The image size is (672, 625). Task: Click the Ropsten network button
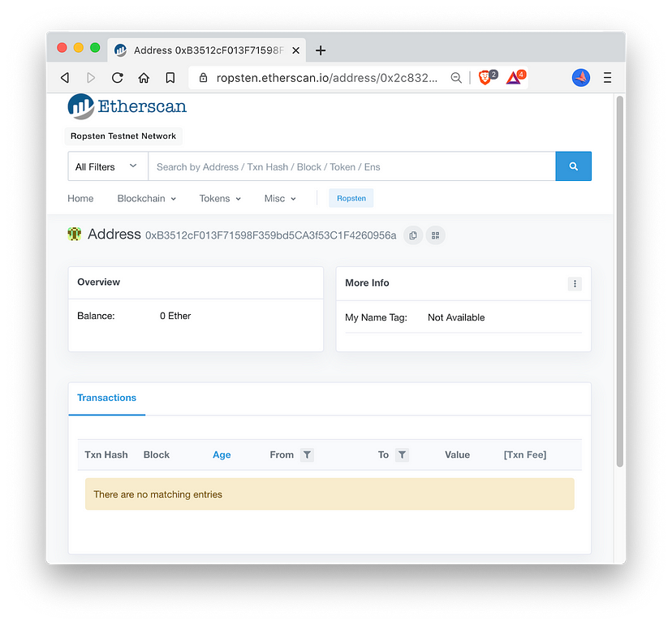[x=351, y=198]
